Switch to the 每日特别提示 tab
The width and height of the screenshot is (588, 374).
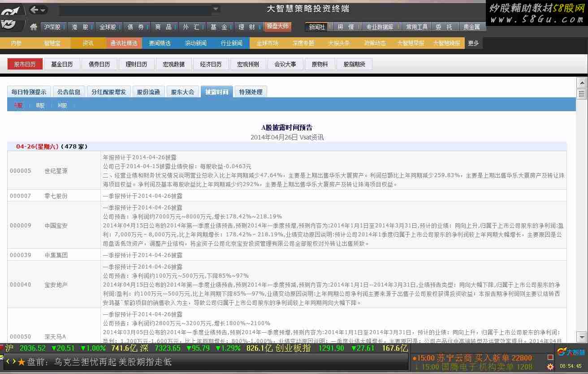pos(29,92)
